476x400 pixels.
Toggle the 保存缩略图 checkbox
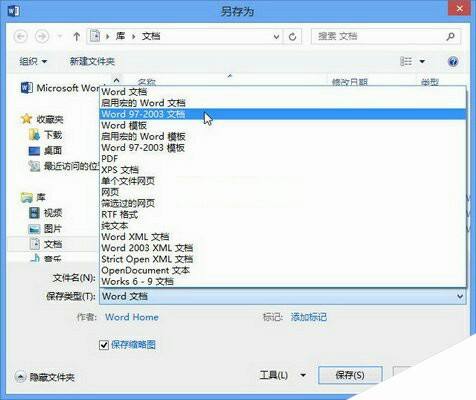104,345
